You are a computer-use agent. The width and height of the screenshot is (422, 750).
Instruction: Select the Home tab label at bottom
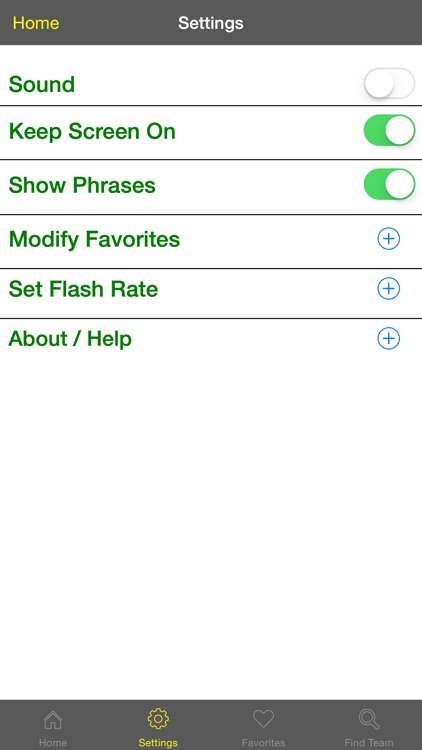click(53, 743)
